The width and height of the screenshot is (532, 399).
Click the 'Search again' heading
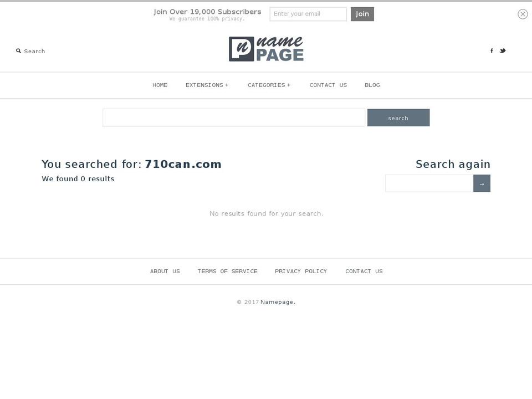tap(453, 164)
